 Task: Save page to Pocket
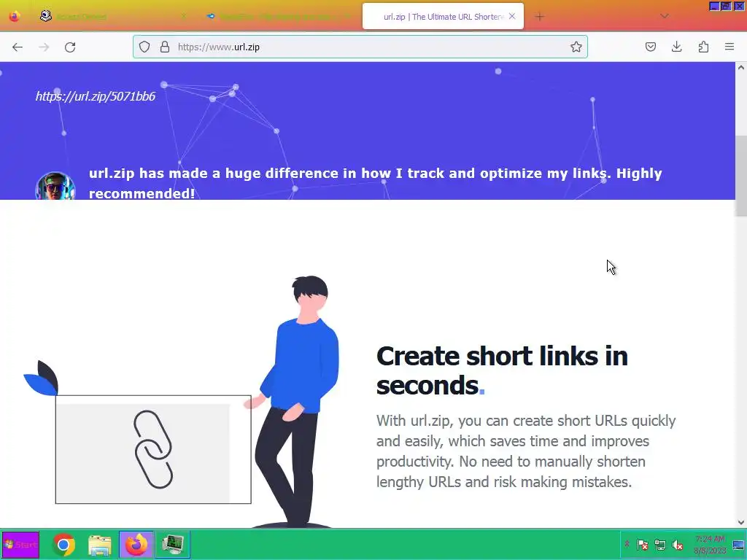click(650, 47)
